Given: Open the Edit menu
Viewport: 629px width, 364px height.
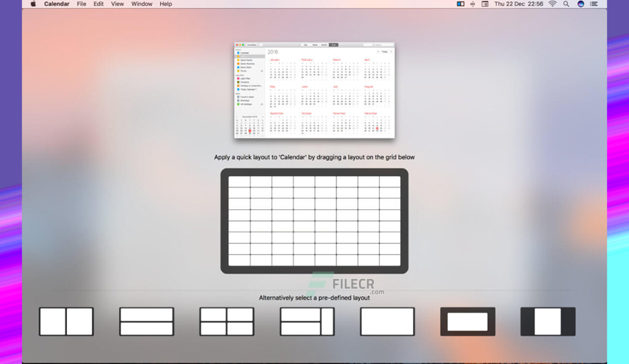Looking at the screenshot, I should tap(99, 4).
